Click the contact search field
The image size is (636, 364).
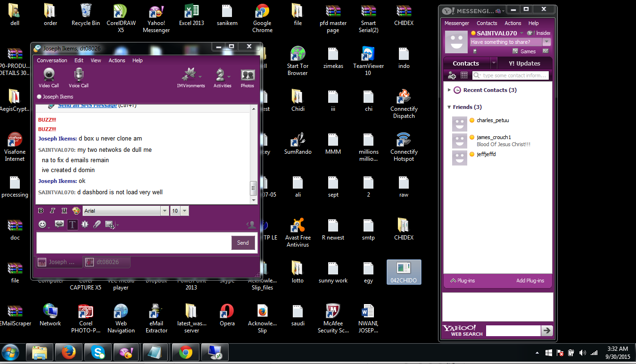coord(511,75)
